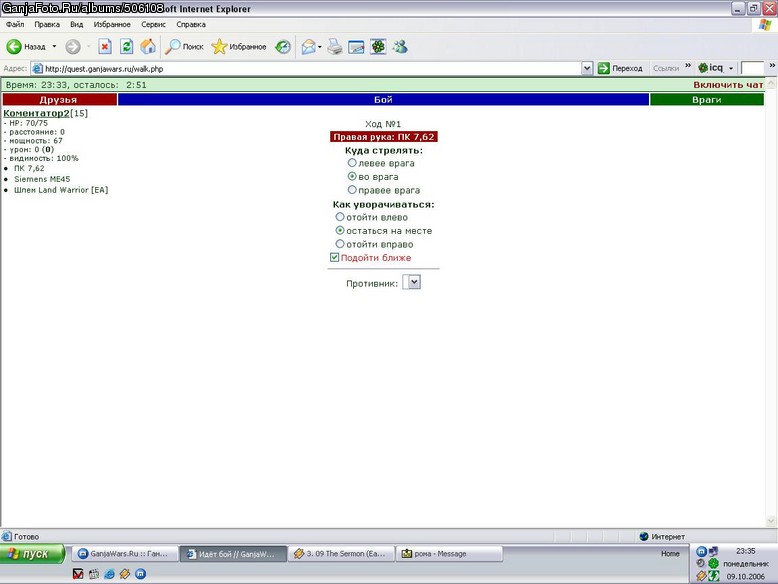This screenshot has height=584, width=778.
Task: Open the Вид menu
Action: click(x=76, y=24)
